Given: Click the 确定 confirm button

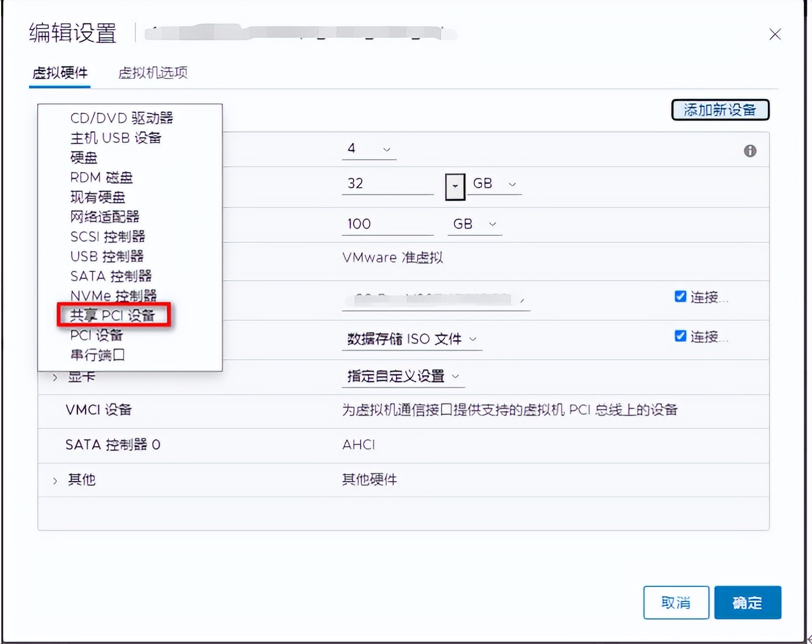Looking at the screenshot, I should (x=747, y=603).
